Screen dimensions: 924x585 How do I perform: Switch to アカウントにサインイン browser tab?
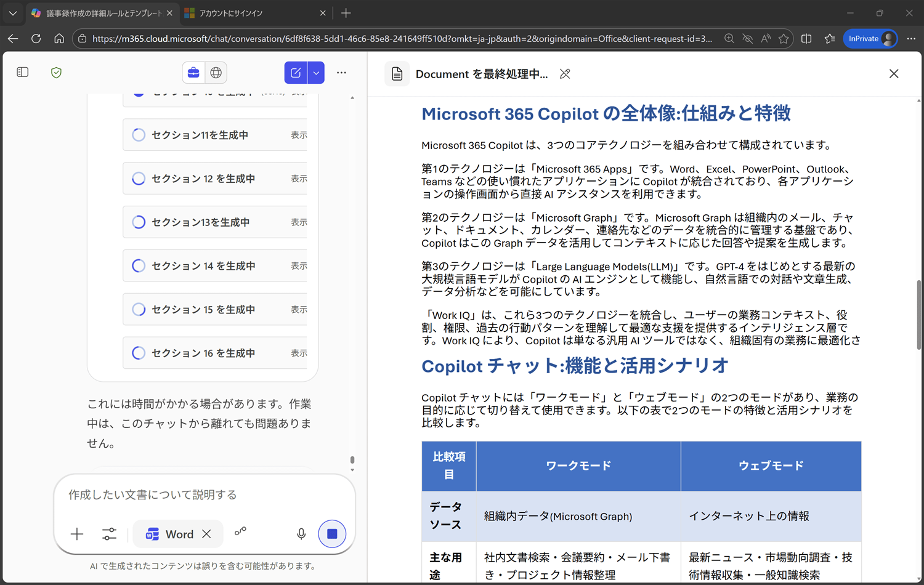(x=253, y=13)
